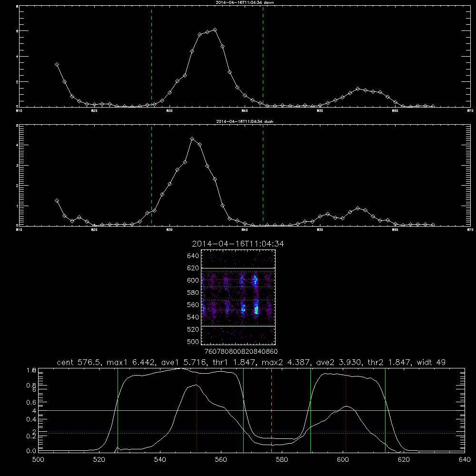
Task: Click the secondary peak diamond near 855 in dawn plot
Action: click(x=358, y=89)
